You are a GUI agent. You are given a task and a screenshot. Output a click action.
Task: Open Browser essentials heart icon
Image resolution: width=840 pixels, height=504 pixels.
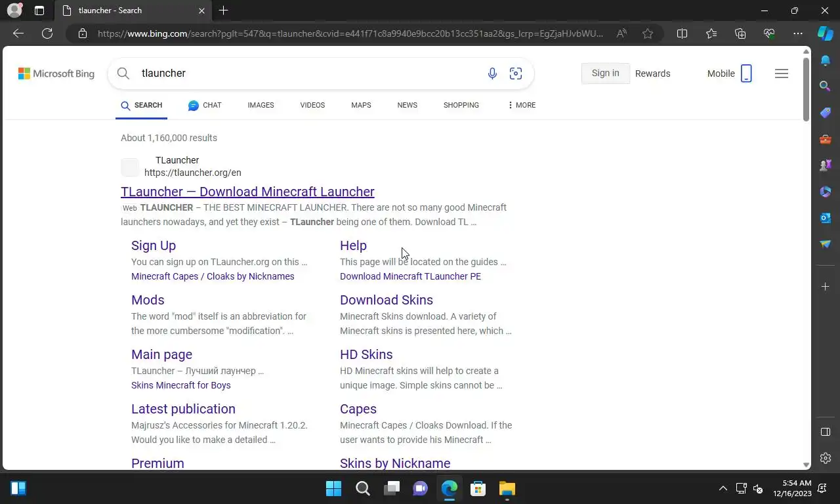[769, 33]
